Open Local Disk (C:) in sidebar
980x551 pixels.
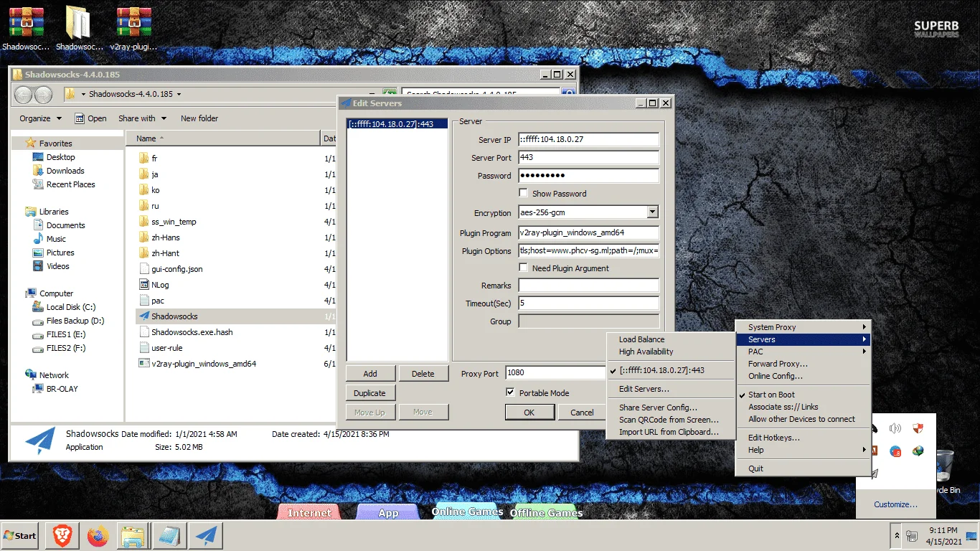(70, 307)
